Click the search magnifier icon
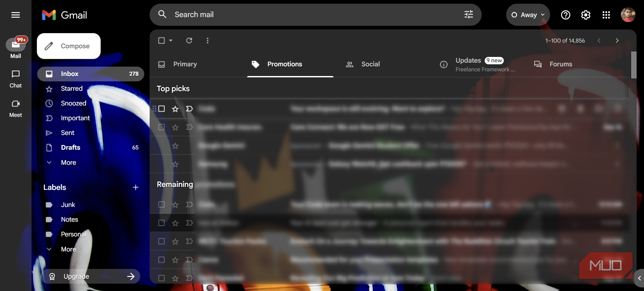 [x=162, y=14]
